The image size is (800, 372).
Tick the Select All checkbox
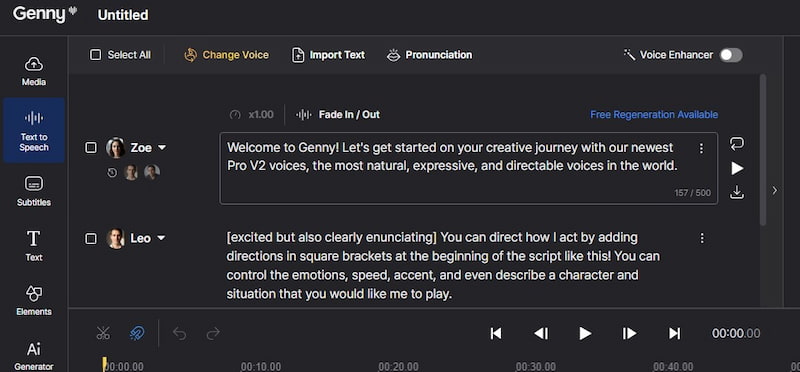(95, 55)
